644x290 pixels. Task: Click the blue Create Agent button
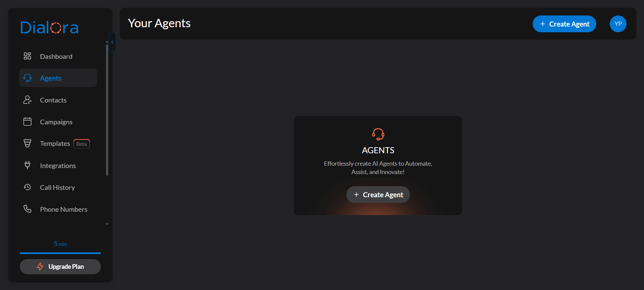pyautogui.click(x=564, y=24)
